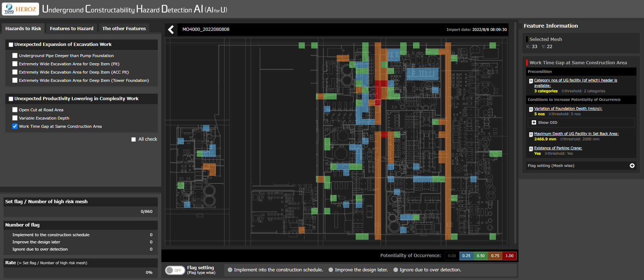Click the TOYO HEROZ logo
Image resolution: width=644 pixels, height=280 pixels.
20,9
